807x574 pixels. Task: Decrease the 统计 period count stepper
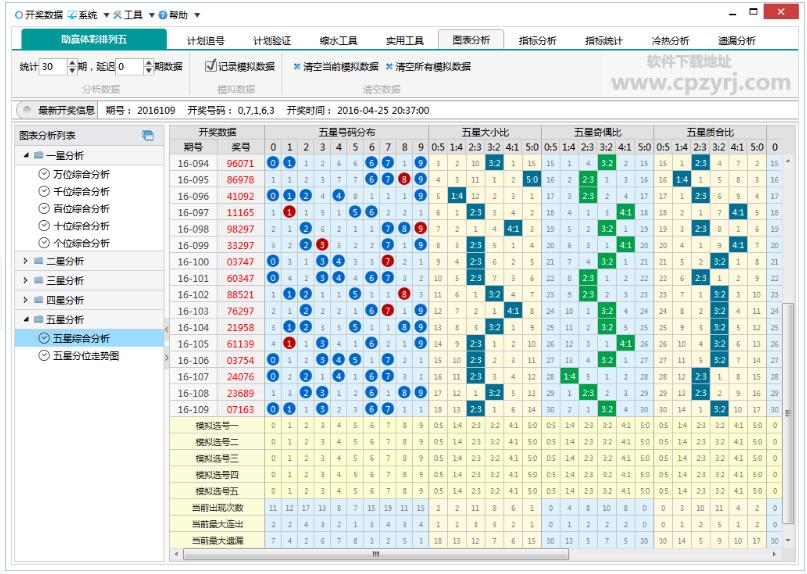tap(72, 70)
